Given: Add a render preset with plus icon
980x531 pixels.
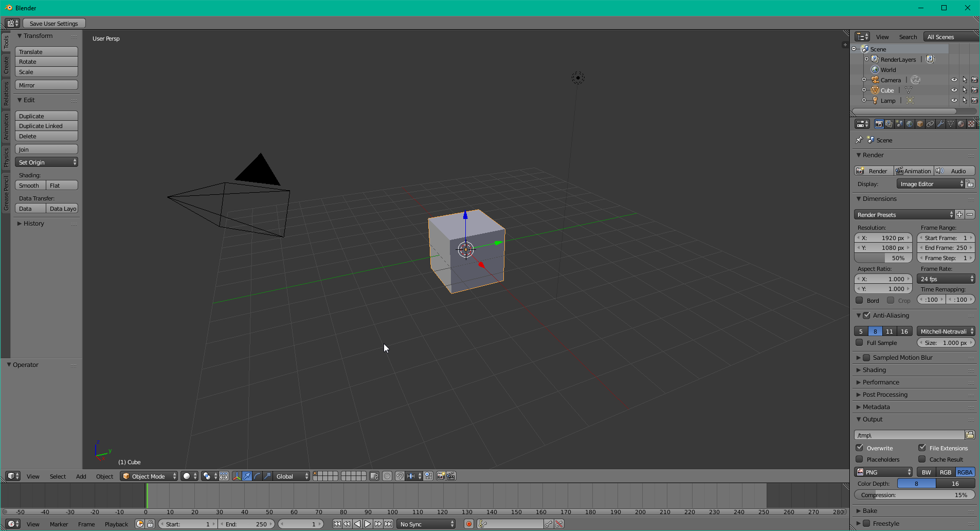Looking at the screenshot, I should (x=959, y=214).
